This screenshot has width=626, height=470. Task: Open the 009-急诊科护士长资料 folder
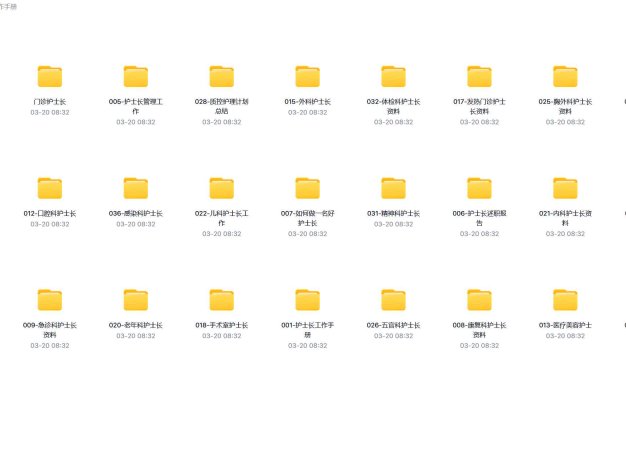tap(50, 301)
